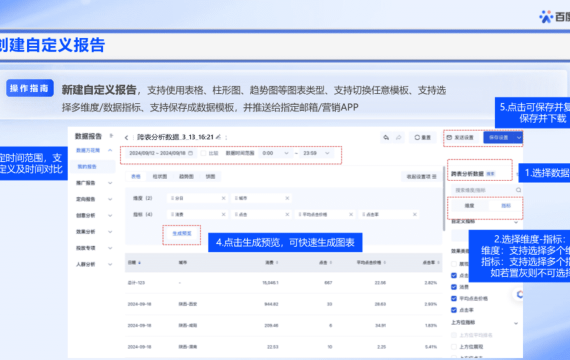Collapse the 自定义指标 group in the right panel
Screen dimensions: 570x360
(516, 221)
